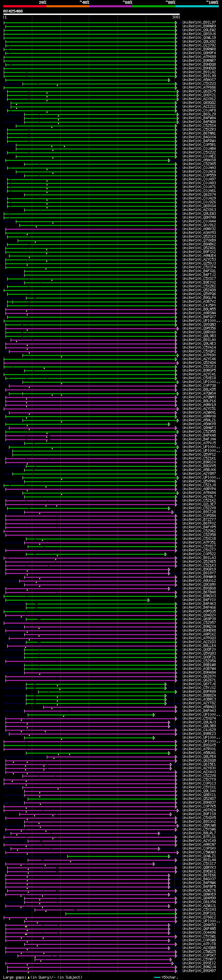Select the UniRef100_A7P690 label

[x=199, y=355]
